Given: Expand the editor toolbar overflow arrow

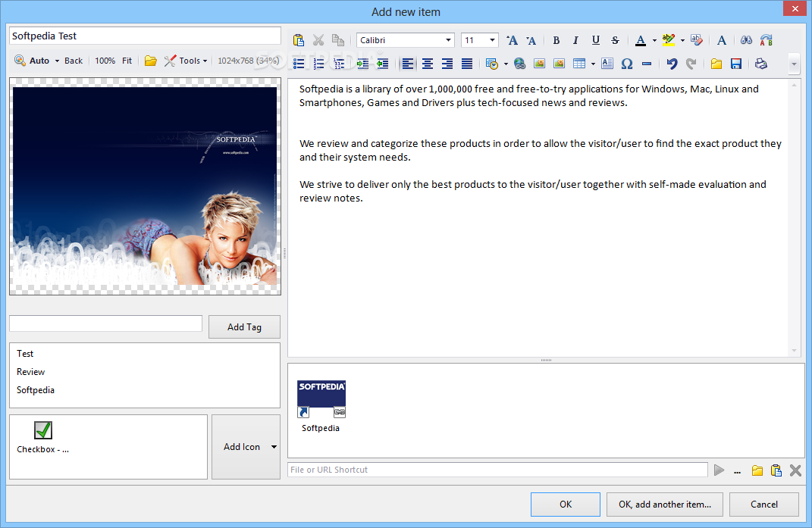Looking at the screenshot, I should click(794, 64).
